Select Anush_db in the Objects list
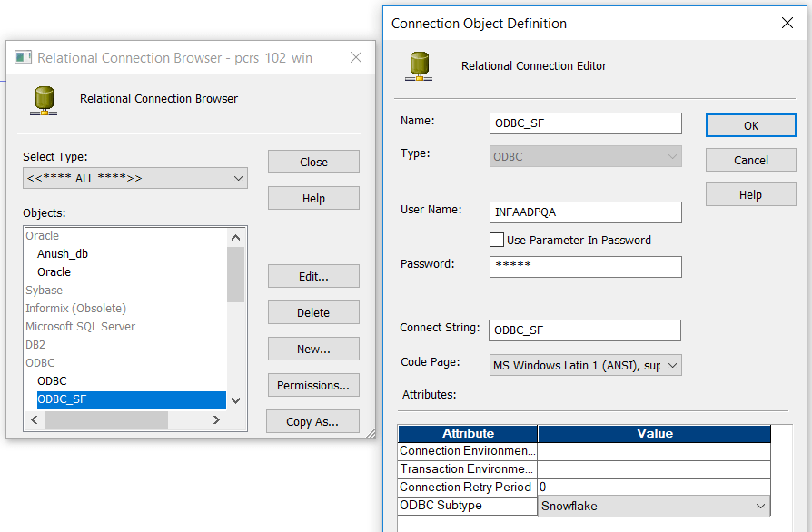The image size is (812, 532). click(x=63, y=253)
